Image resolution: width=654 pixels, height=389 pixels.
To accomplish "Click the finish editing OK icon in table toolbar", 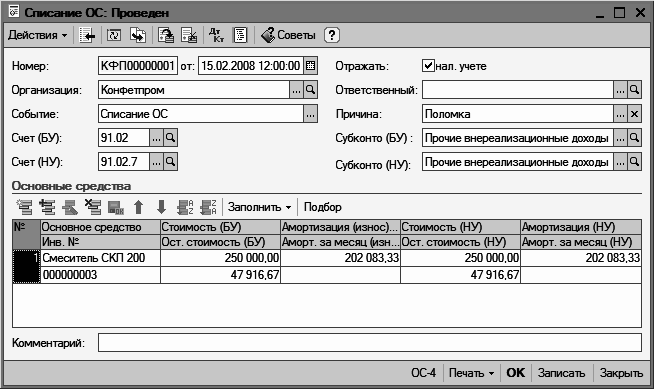I will 116,207.
